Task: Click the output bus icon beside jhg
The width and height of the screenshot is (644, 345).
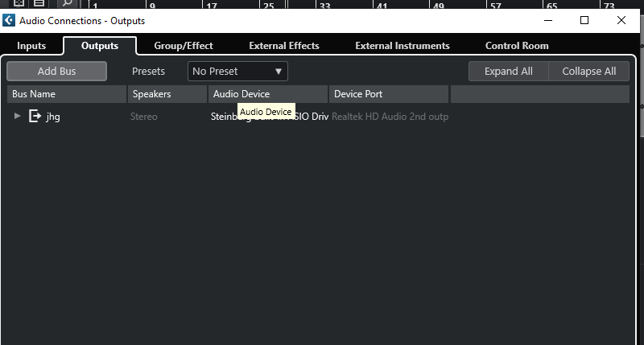Action: (35, 116)
